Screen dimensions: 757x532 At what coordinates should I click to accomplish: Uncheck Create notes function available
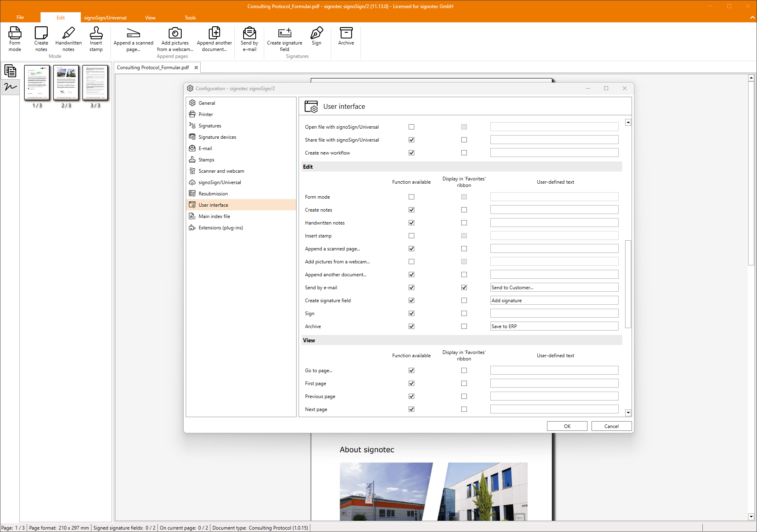click(x=411, y=210)
